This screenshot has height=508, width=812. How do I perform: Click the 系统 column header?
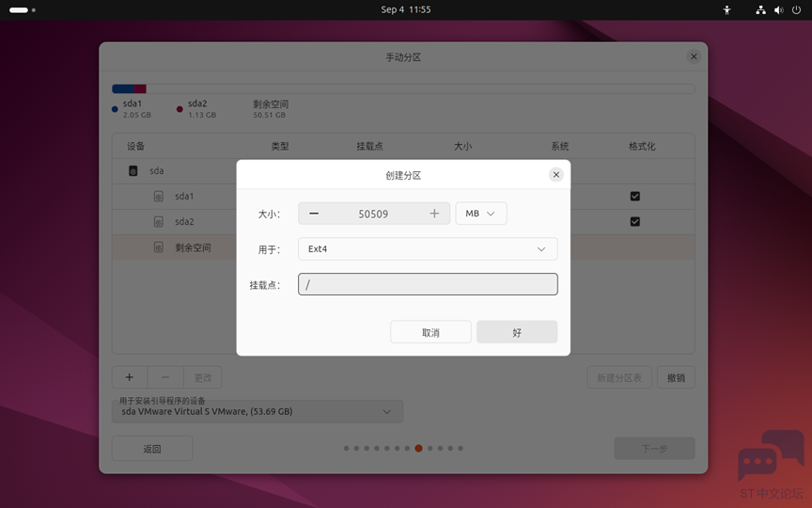560,146
